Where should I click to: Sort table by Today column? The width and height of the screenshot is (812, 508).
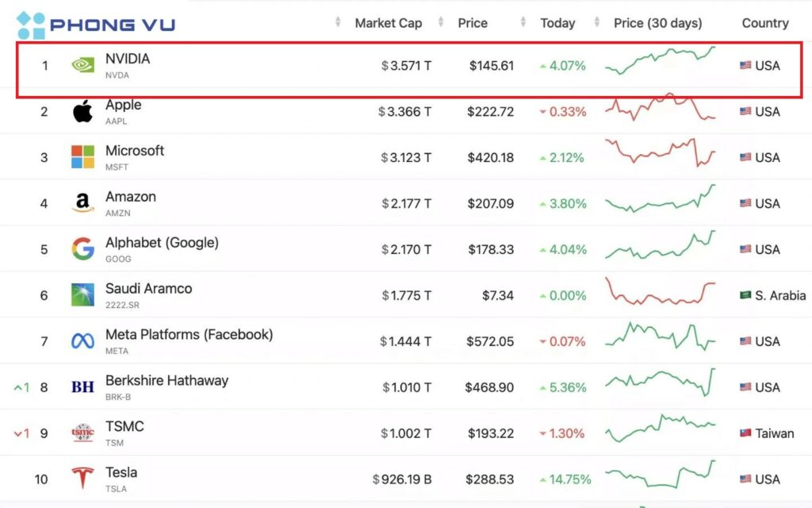[557, 23]
